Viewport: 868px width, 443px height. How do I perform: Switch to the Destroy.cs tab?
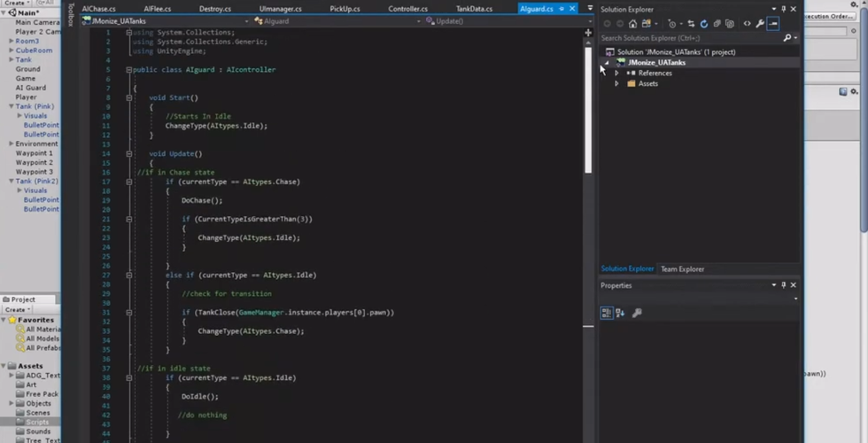coord(214,9)
